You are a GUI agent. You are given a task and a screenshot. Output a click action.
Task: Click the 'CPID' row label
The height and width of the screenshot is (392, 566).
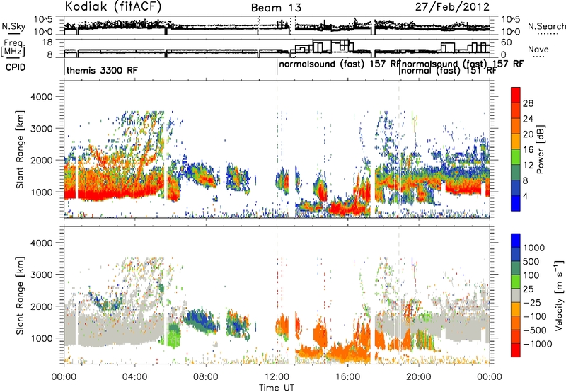(16, 67)
